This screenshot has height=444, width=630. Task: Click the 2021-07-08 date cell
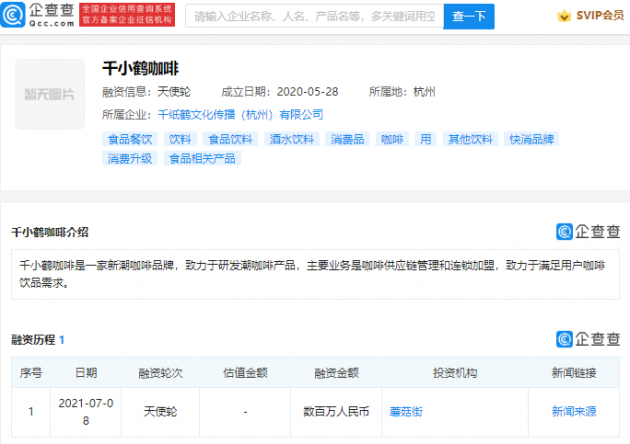86,412
